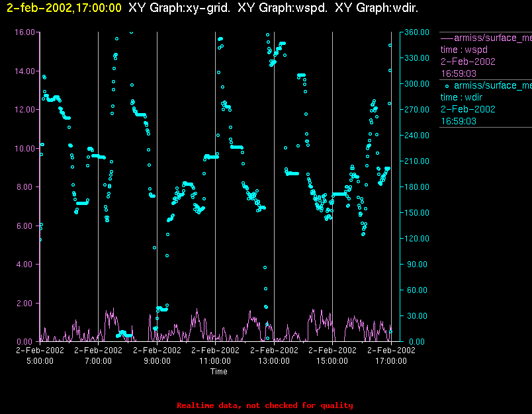The width and height of the screenshot is (532, 414).
Task: Click the 60.00 wind direction axis label
Action: tap(418, 290)
